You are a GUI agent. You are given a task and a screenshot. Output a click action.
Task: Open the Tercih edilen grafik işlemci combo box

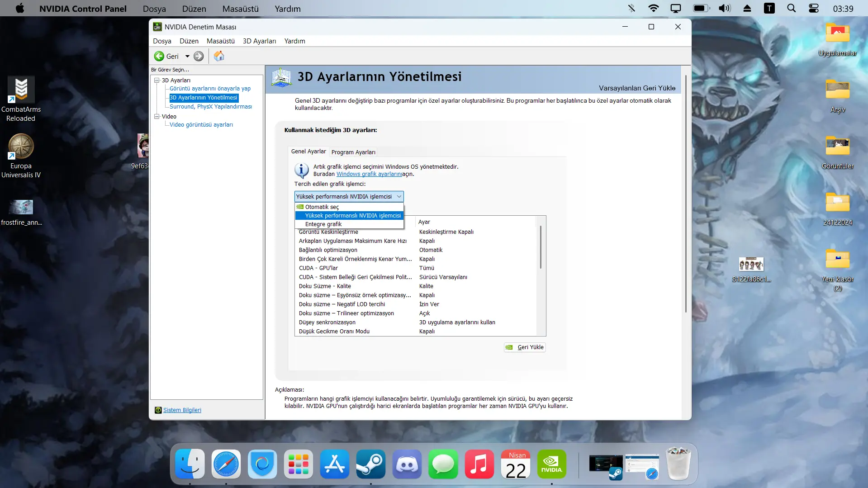click(349, 196)
